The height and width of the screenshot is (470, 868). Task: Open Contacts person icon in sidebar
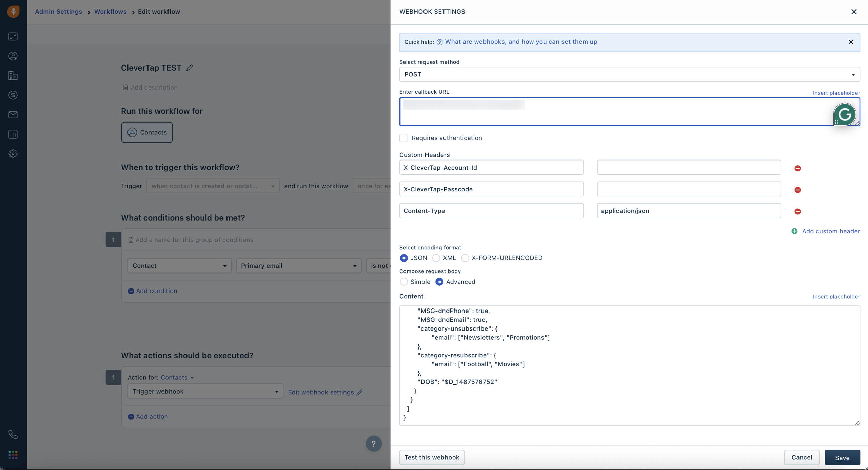(13, 56)
